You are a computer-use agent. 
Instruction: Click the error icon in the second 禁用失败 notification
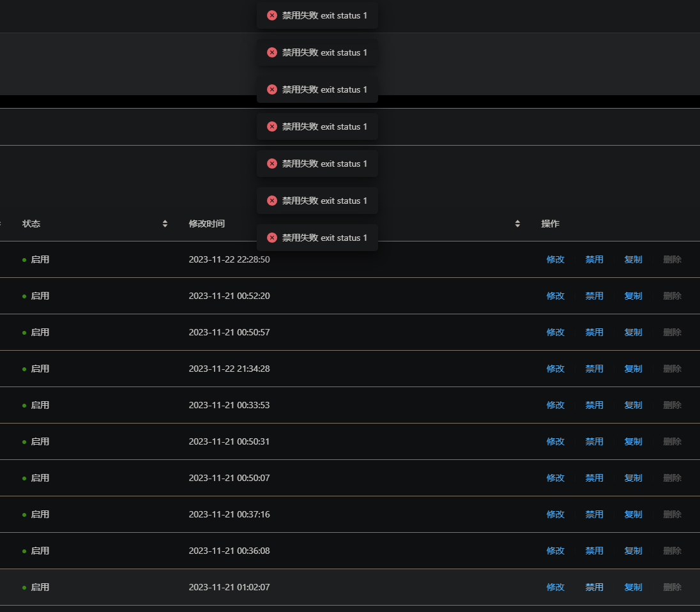click(x=271, y=52)
